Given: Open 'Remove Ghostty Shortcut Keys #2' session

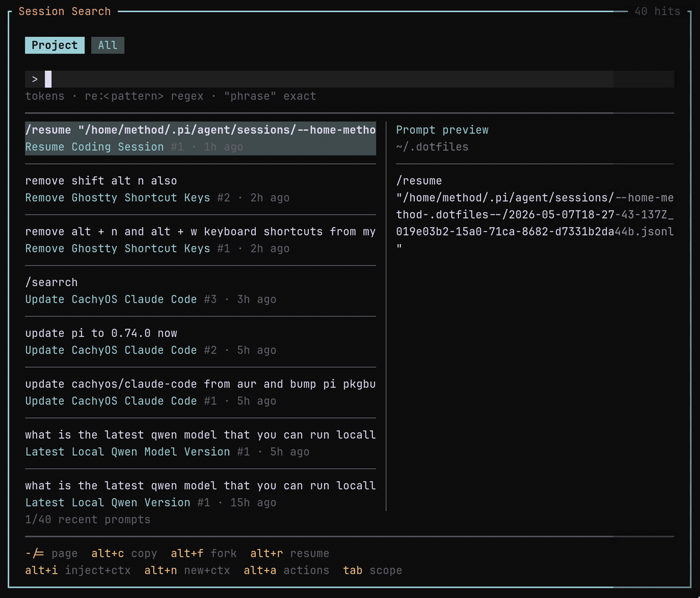Looking at the screenshot, I should coord(157,198).
